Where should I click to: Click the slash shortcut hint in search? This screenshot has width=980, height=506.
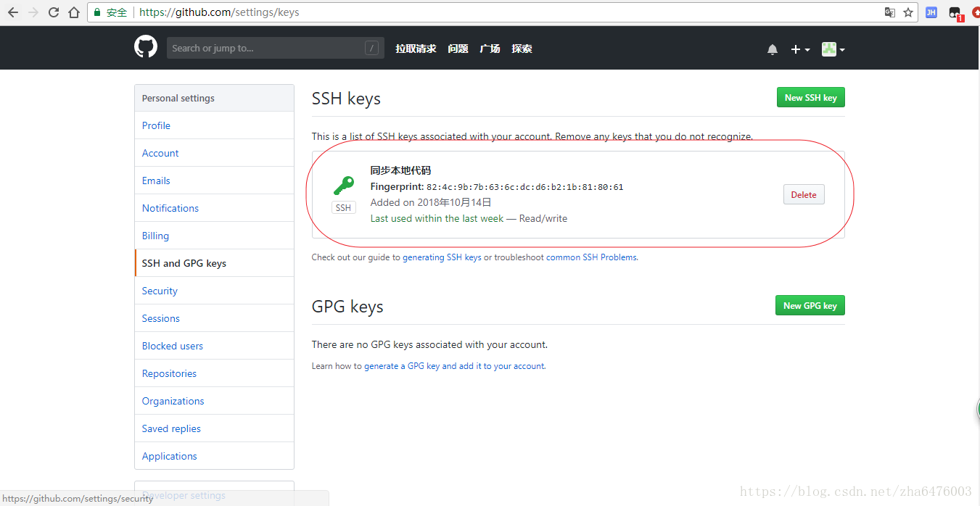point(371,49)
